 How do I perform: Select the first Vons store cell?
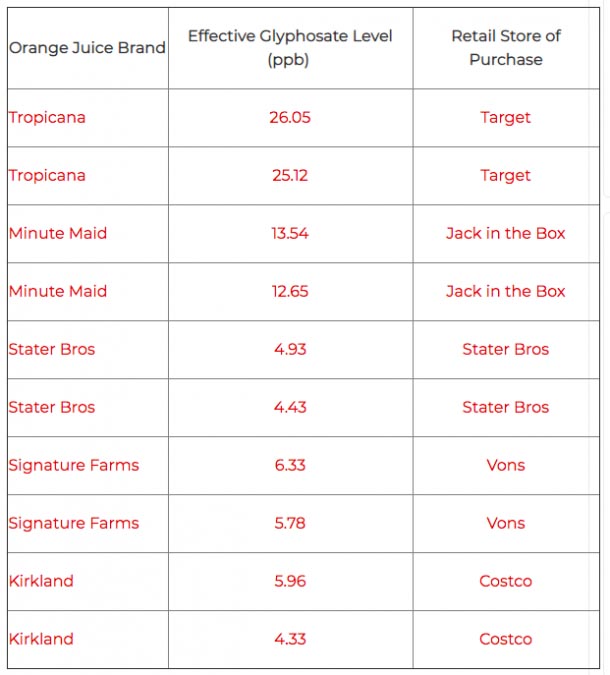(506, 465)
